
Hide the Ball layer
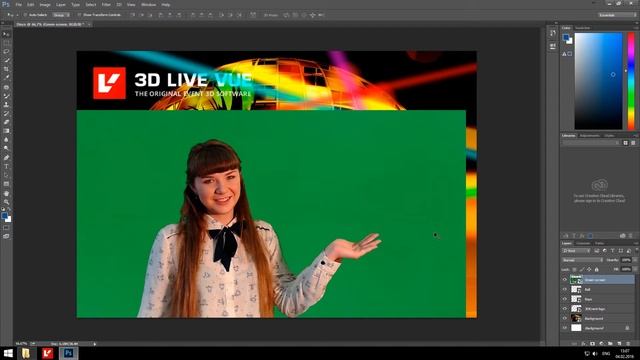(x=565, y=289)
